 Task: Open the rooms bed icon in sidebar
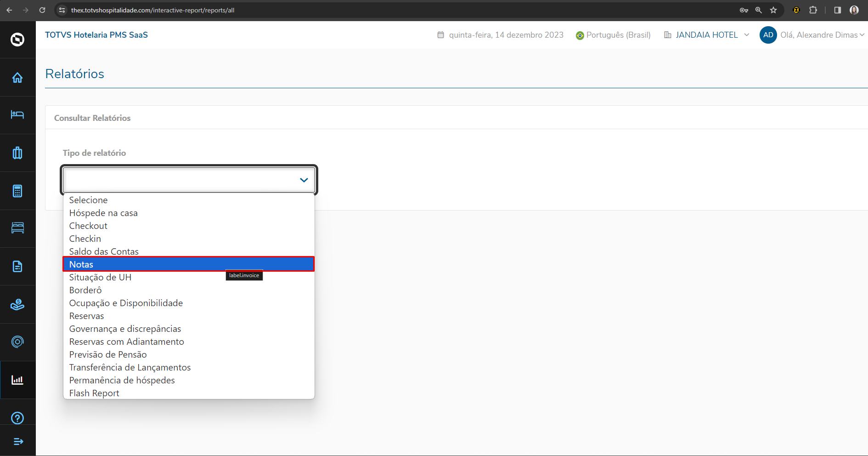coord(17,228)
